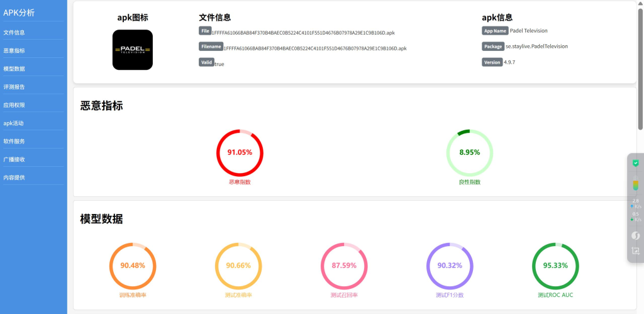Click the swirl logo icon in floating widget
Screen dimensions: 644x314
[x=635, y=235]
